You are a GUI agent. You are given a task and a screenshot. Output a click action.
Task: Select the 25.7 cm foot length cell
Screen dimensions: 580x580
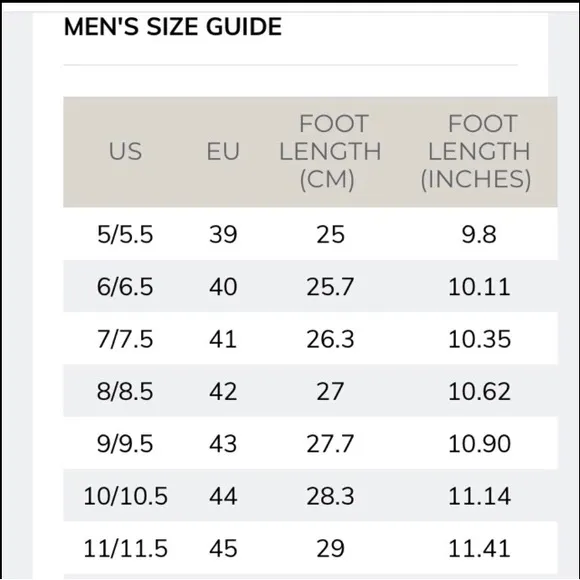click(x=330, y=287)
